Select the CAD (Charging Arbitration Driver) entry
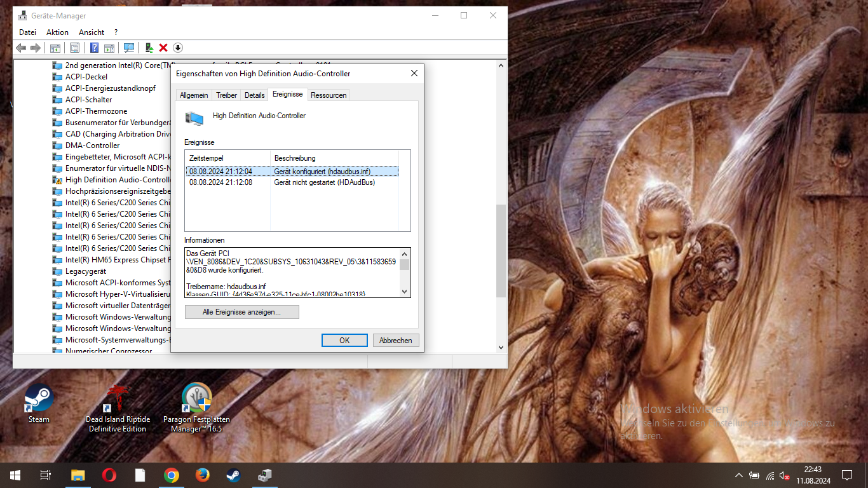Viewport: 868px width, 488px height. coord(118,134)
